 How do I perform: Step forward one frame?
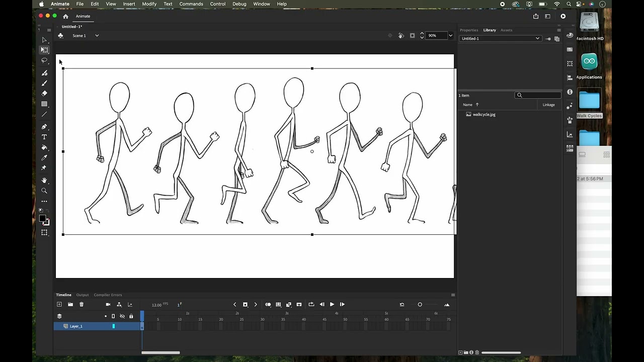coord(342,304)
